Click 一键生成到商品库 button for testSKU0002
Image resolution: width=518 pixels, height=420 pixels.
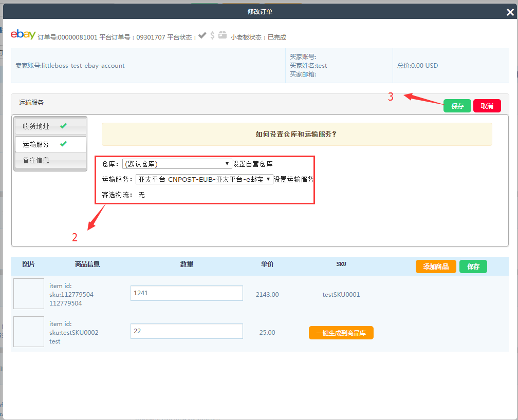pos(341,333)
